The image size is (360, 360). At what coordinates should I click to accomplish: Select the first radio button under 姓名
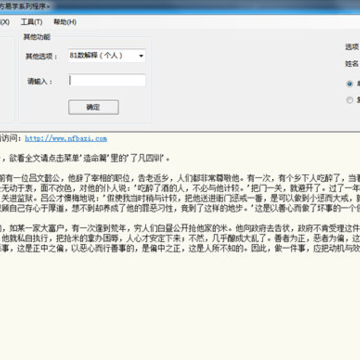349,84
